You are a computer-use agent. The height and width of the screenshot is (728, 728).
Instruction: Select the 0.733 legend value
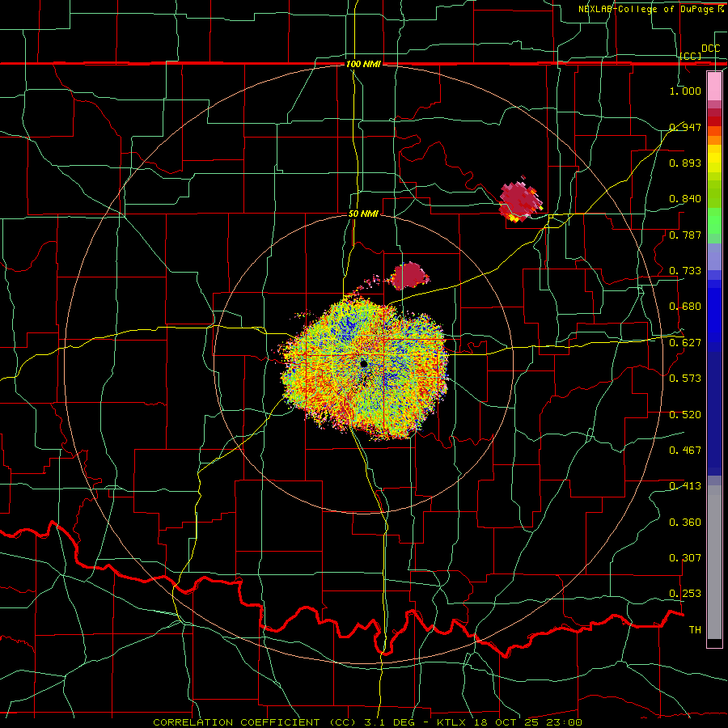(x=685, y=271)
